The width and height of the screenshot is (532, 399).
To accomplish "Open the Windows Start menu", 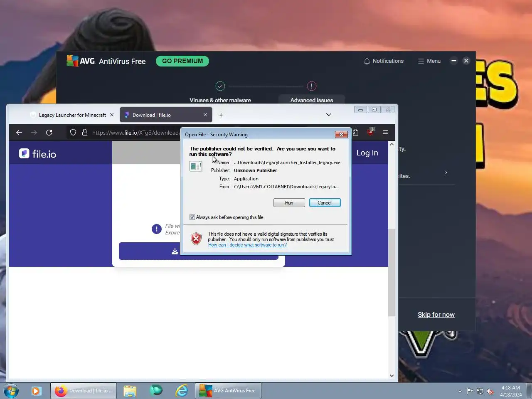I will pyautogui.click(x=11, y=391).
